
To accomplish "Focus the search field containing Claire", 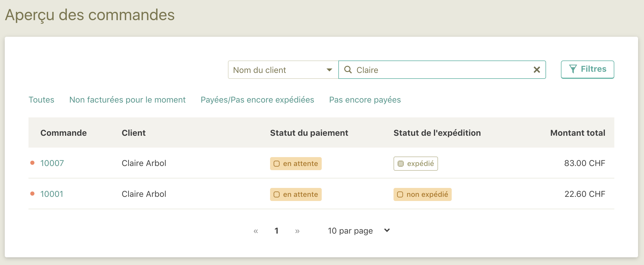I will (x=442, y=70).
